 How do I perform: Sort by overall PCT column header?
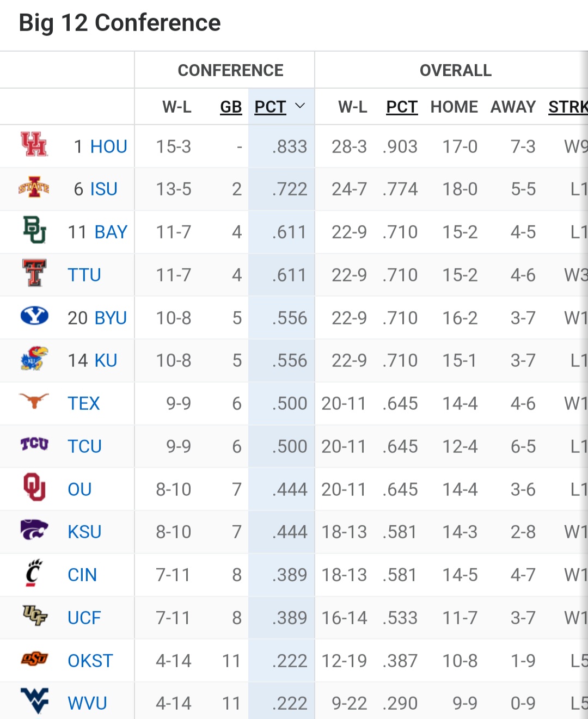(x=402, y=107)
